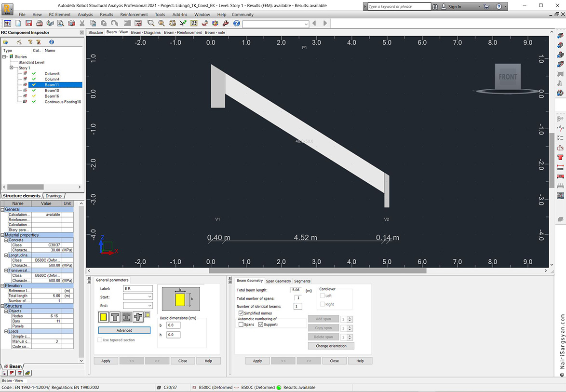566x392 pixels.
Task: Click the New document toolbar icon
Action: coord(18,23)
